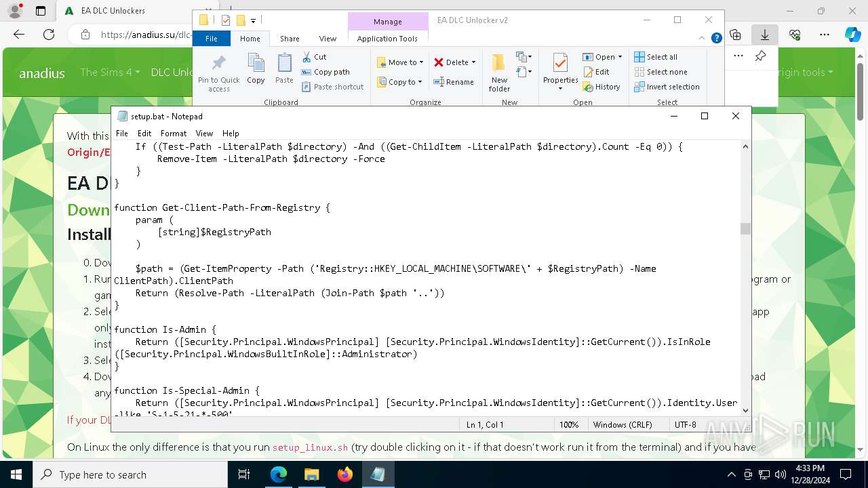Click Quick Access Toolbar properties checkmark icon

click(226, 20)
